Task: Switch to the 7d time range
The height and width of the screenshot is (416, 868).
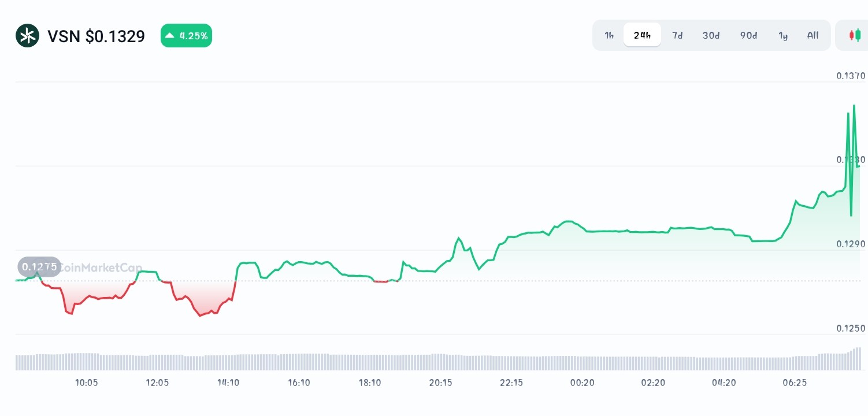Action: click(x=677, y=35)
